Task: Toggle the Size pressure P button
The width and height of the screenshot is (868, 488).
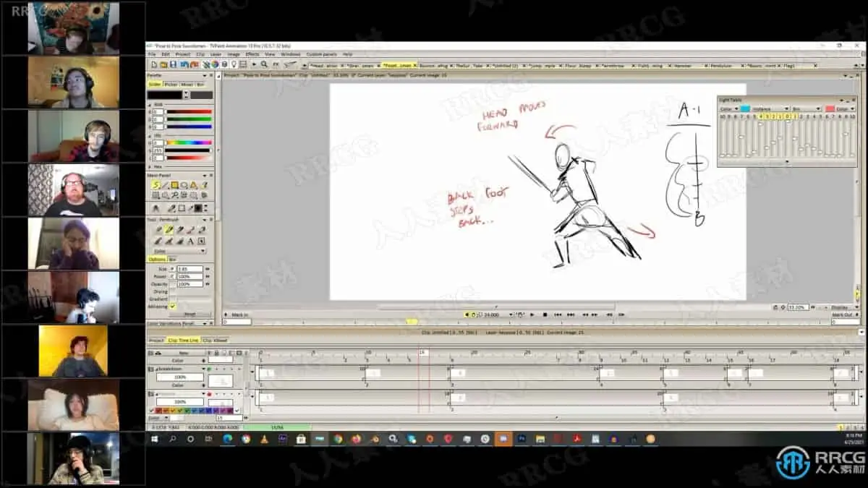Action: [172, 269]
